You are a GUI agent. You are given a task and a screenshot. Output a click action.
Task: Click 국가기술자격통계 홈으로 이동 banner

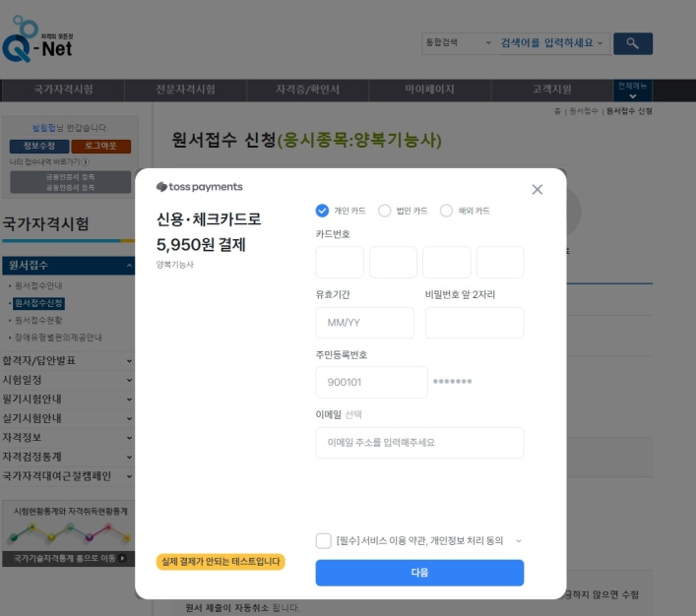tap(69, 558)
